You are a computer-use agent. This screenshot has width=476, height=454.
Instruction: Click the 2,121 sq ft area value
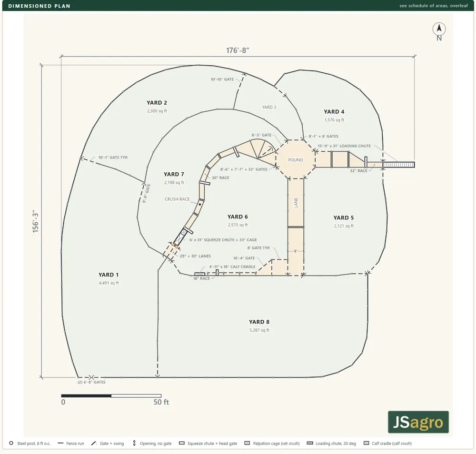(343, 226)
